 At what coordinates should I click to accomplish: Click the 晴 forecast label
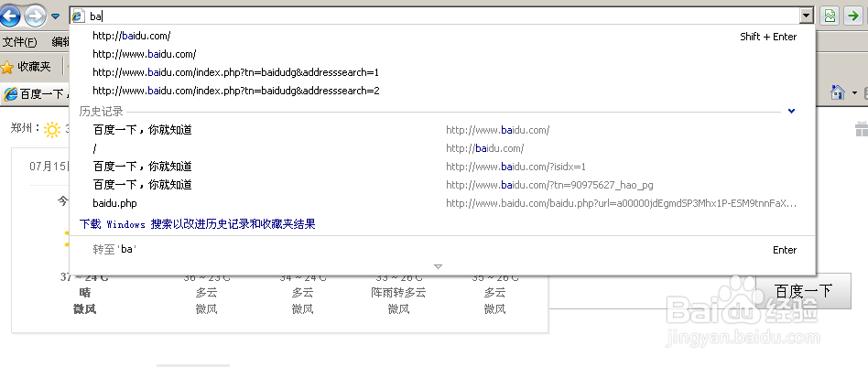(85, 292)
